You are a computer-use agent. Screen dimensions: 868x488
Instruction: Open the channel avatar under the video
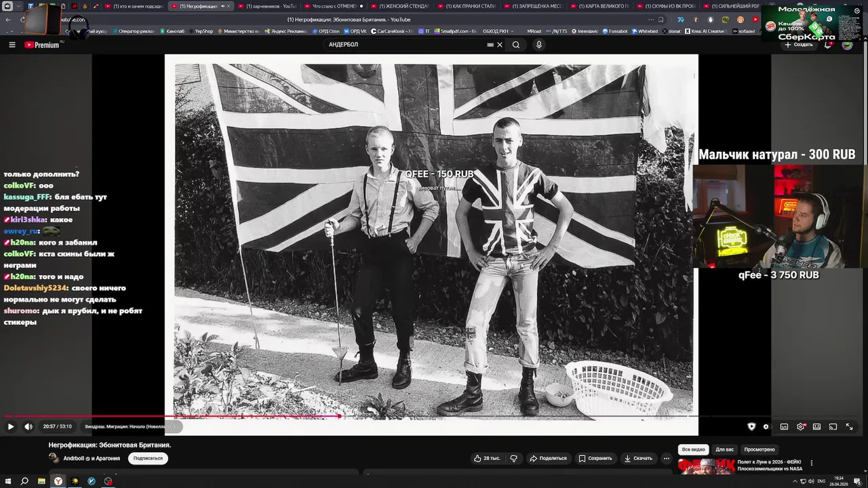point(54,458)
